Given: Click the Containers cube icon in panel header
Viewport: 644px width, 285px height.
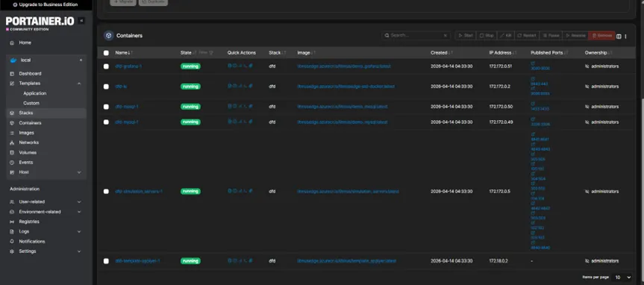Looking at the screenshot, I should pyautogui.click(x=108, y=36).
